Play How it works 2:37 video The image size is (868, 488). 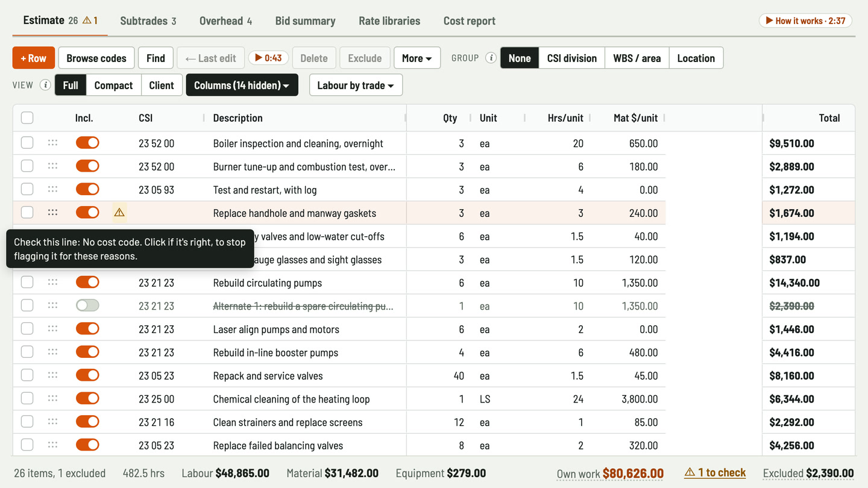(x=805, y=20)
